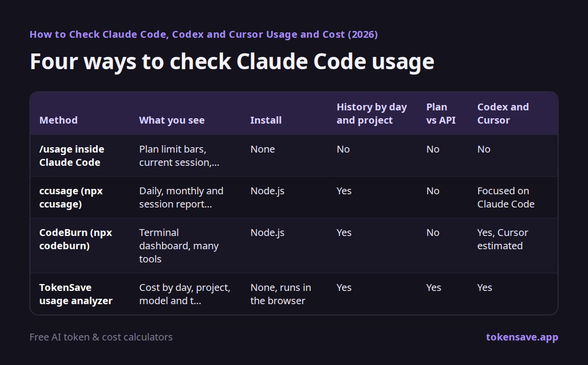The width and height of the screenshot is (588, 365).
Task: Click the 'Terminal dashboard, many tools' cell
Action: [179, 245]
